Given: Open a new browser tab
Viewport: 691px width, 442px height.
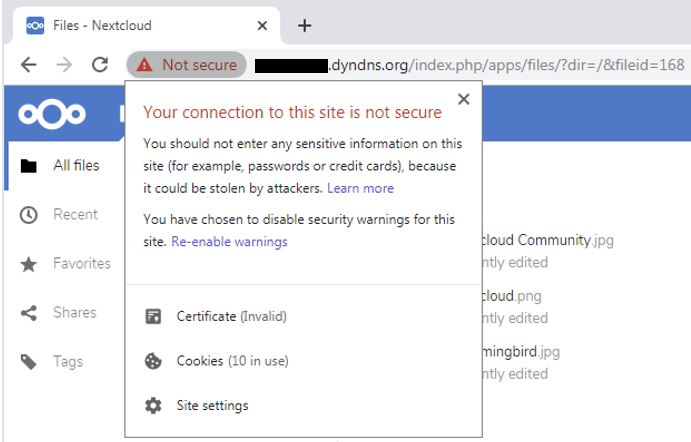Looking at the screenshot, I should point(304,26).
